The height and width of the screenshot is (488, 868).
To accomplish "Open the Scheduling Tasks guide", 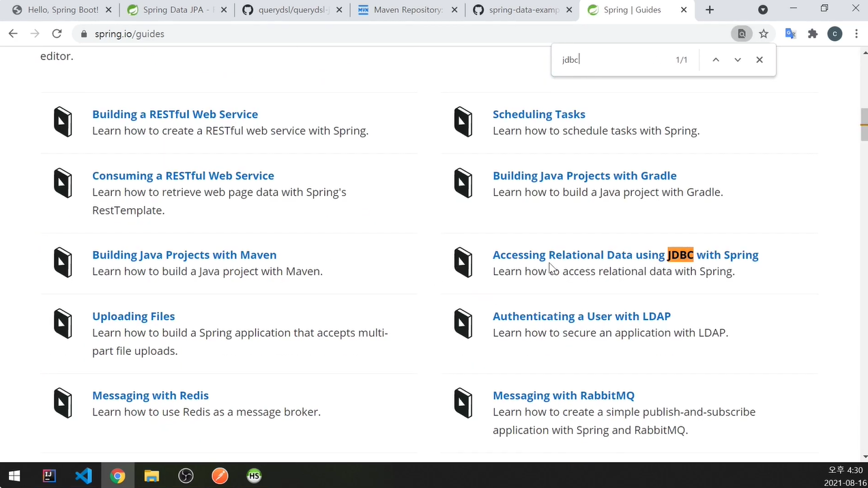I will coord(539,114).
